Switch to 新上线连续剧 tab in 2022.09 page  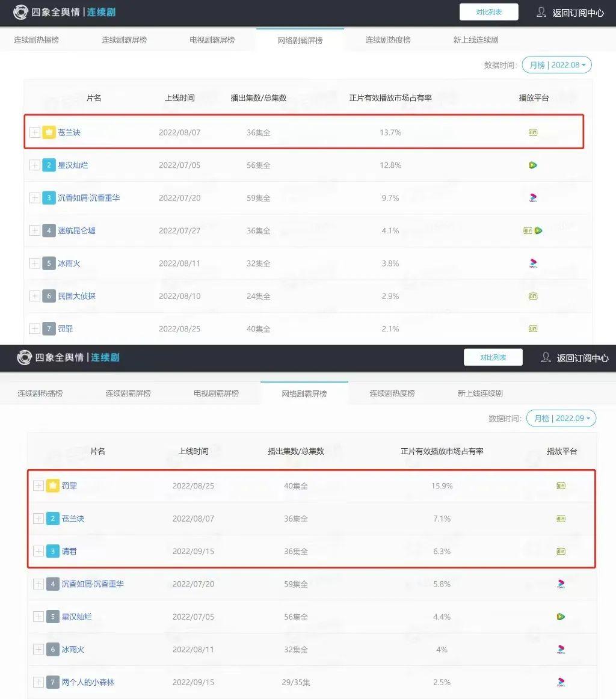pyautogui.click(x=480, y=393)
